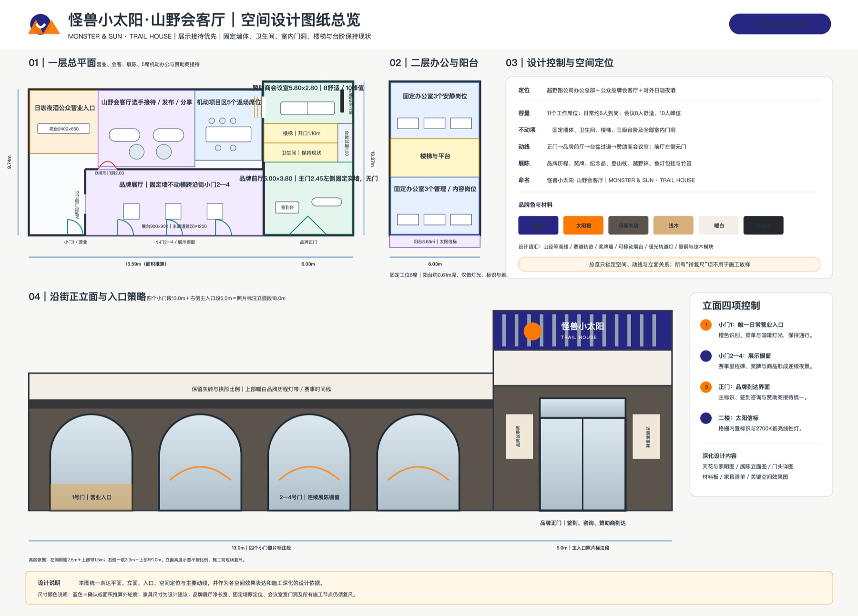Click the 01｜一层总平面 section heading
858x616 pixels.
[x=62, y=63]
